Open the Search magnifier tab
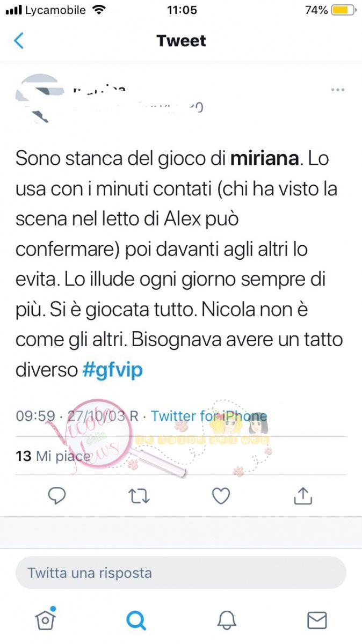This screenshot has width=362, height=644. [136, 620]
